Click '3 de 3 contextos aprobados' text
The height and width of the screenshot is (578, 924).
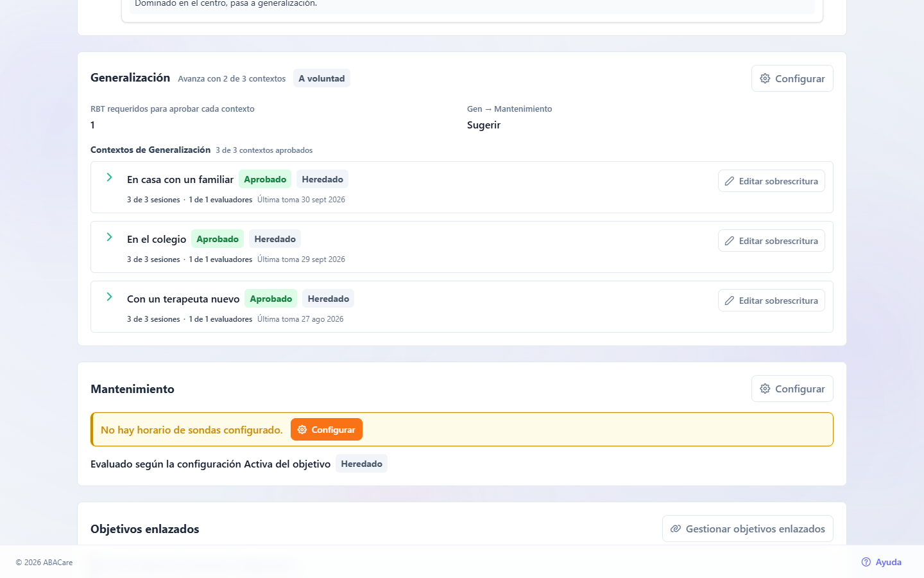(x=264, y=150)
